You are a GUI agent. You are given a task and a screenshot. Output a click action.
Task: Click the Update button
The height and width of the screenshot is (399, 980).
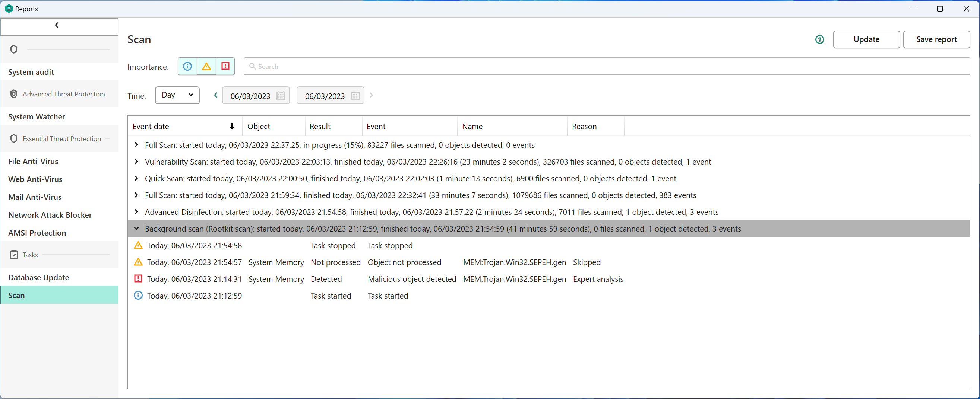pos(866,39)
